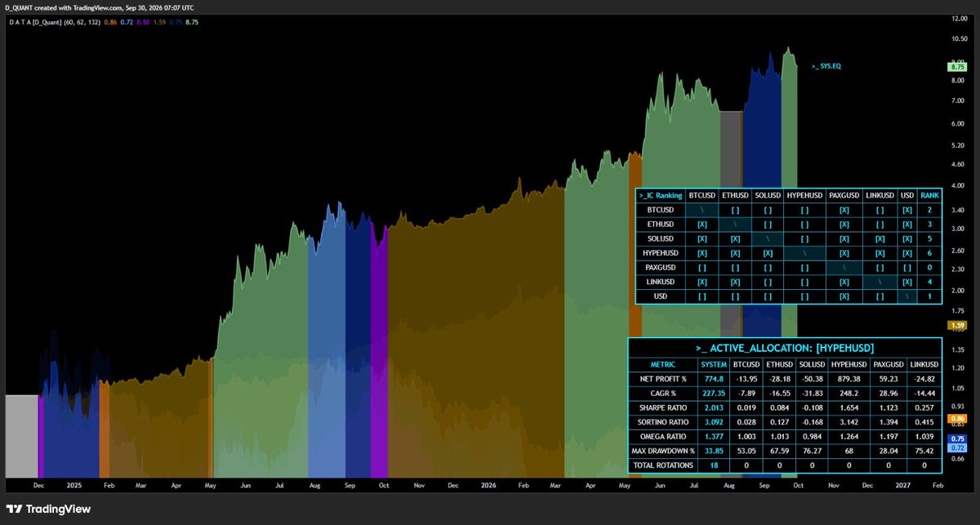Click the SHARPE RATIO row label

(x=662, y=407)
